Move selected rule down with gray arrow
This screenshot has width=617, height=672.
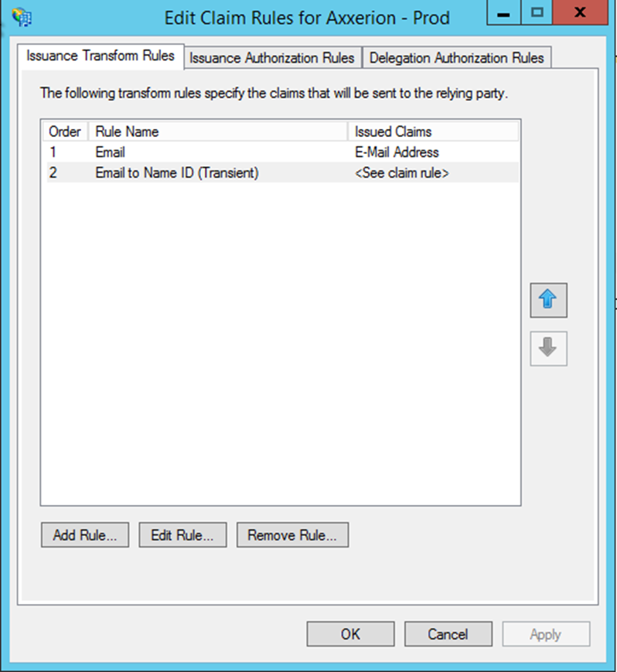point(548,348)
